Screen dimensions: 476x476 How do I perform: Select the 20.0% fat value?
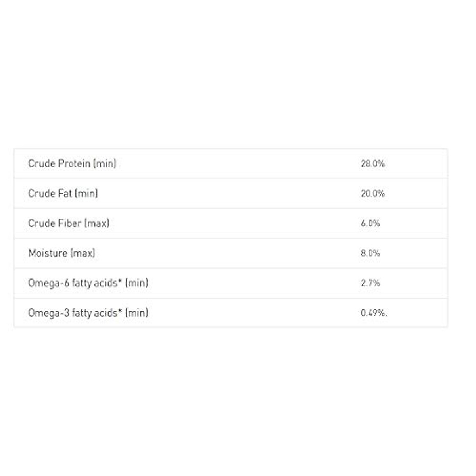click(372, 193)
